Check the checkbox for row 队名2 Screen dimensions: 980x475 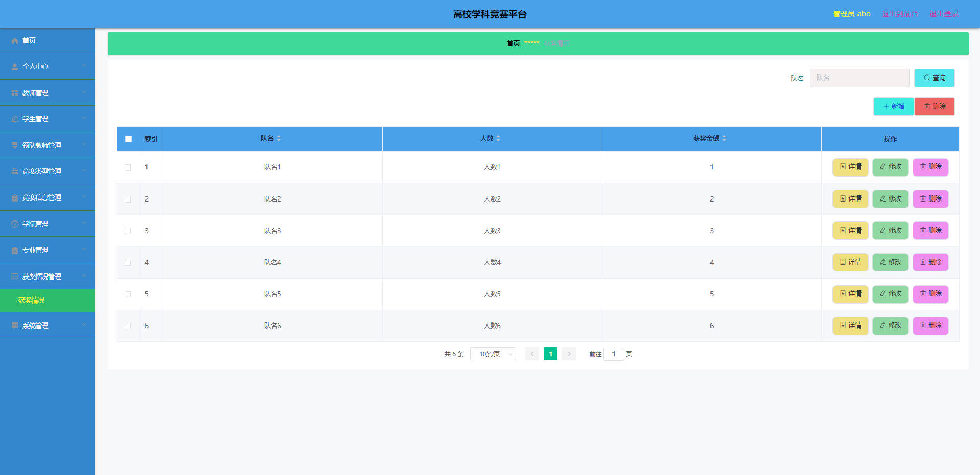click(x=128, y=199)
